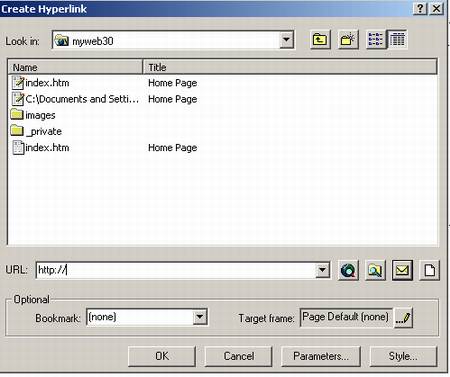Image resolution: width=450 pixels, height=377 pixels.
Task: Click the help question mark button
Action: coord(420,8)
